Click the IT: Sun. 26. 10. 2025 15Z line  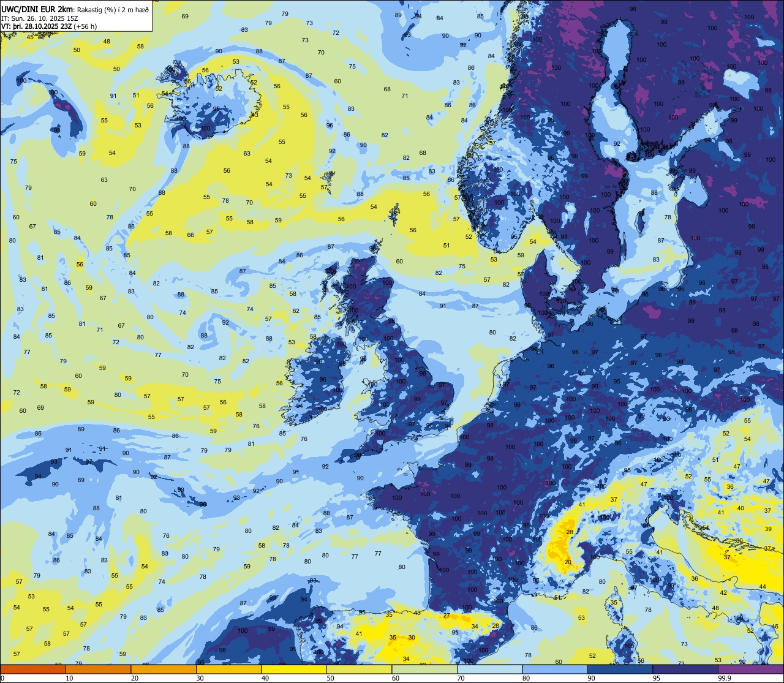click(x=39, y=18)
